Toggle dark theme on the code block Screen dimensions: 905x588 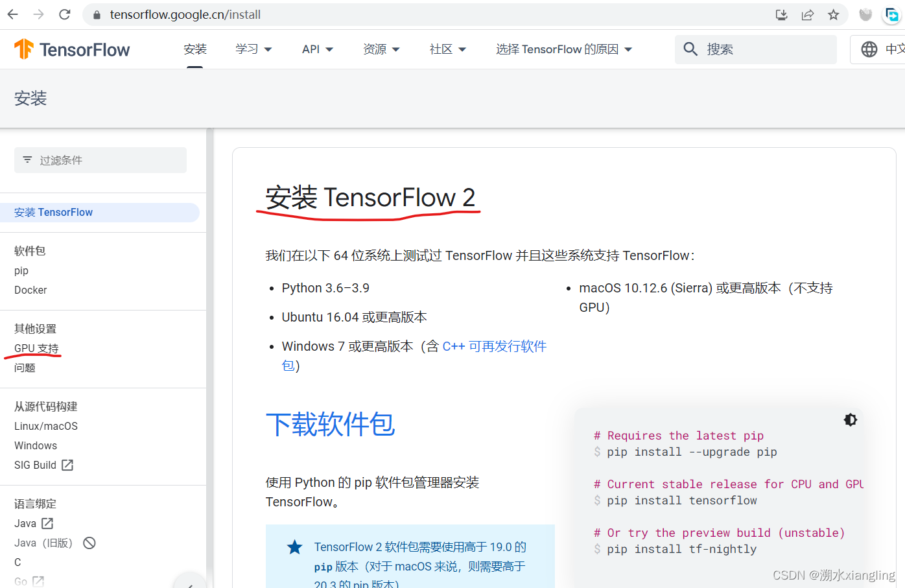point(851,420)
